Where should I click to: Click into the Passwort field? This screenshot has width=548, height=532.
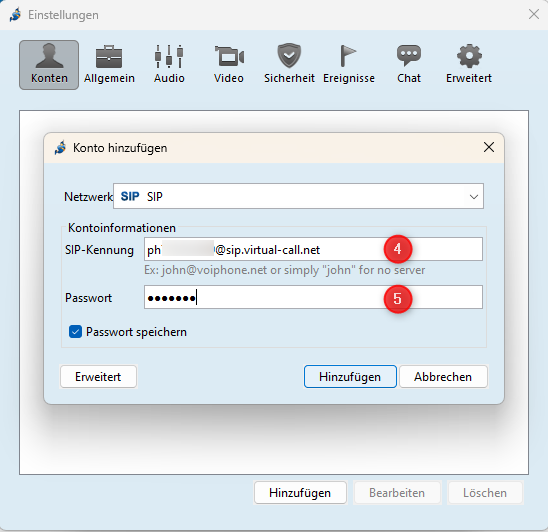pos(313,297)
